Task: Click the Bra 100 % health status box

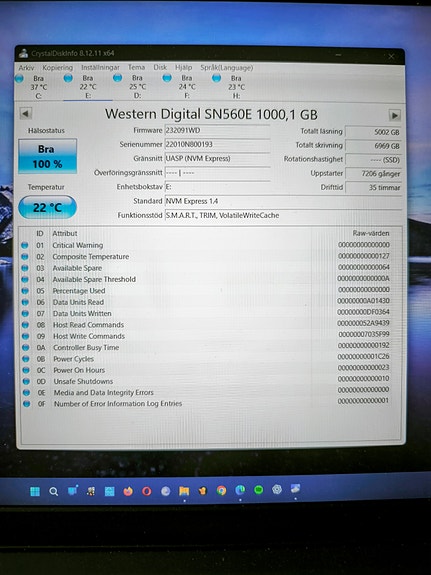Action: (48, 156)
